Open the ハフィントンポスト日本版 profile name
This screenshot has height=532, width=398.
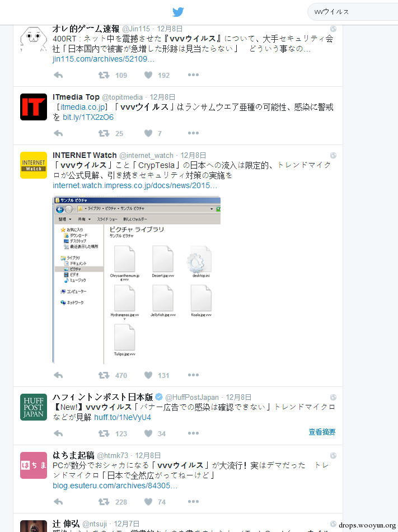103,397
